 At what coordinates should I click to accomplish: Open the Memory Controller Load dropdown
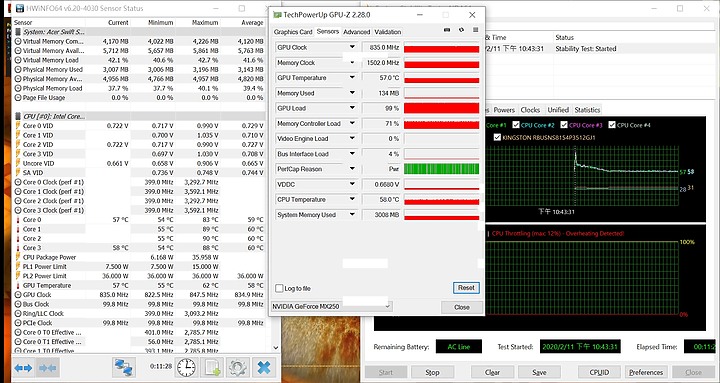coord(352,123)
